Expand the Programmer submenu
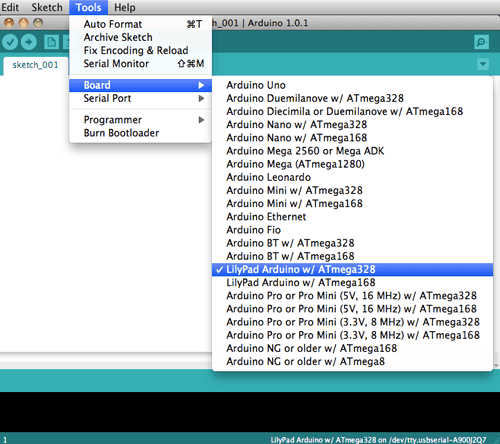This screenshot has height=444, width=500. pos(140,120)
